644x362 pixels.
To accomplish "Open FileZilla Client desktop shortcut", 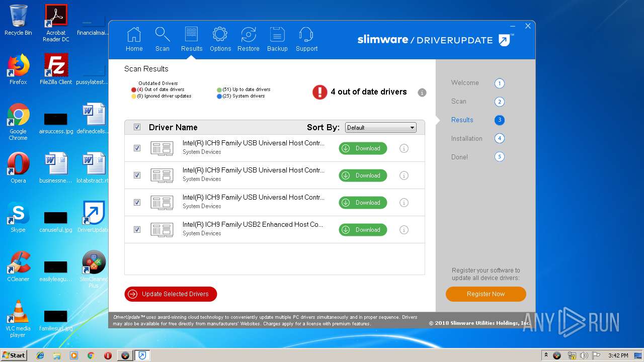I will [56, 69].
